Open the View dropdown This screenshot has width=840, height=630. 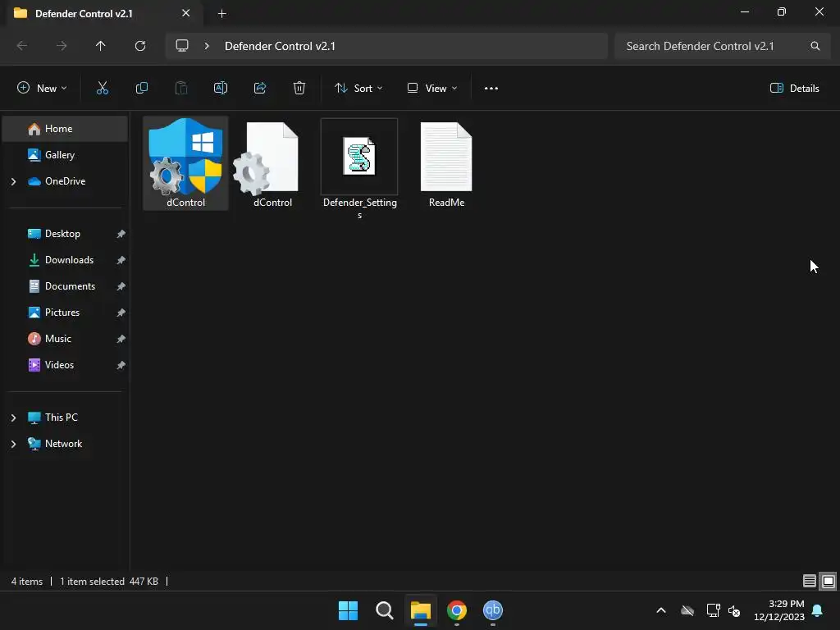tap(431, 89)
